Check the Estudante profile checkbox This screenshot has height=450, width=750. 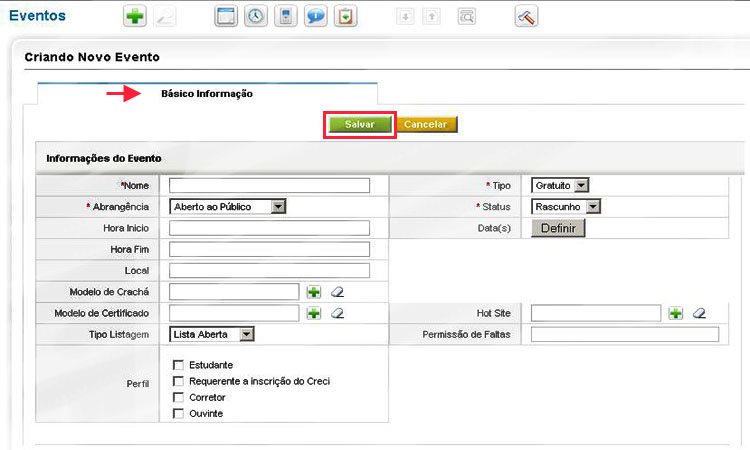pyautogui.click(x=178, y=365)
